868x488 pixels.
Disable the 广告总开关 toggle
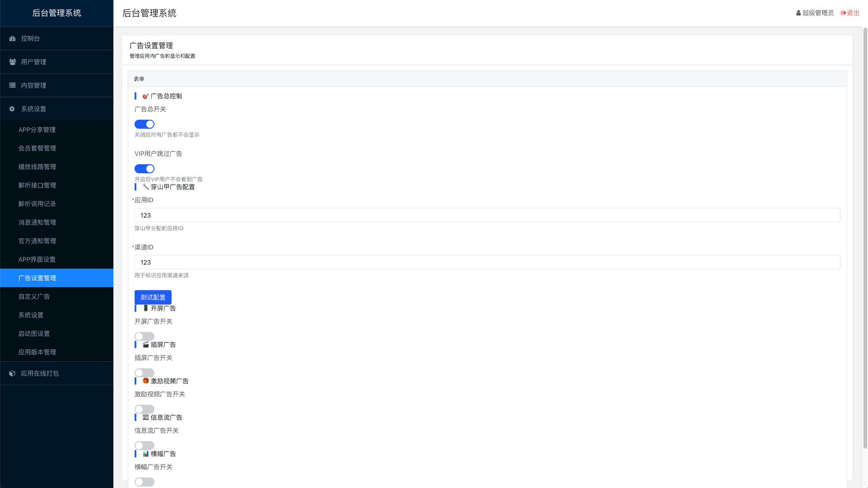(144, 124)
